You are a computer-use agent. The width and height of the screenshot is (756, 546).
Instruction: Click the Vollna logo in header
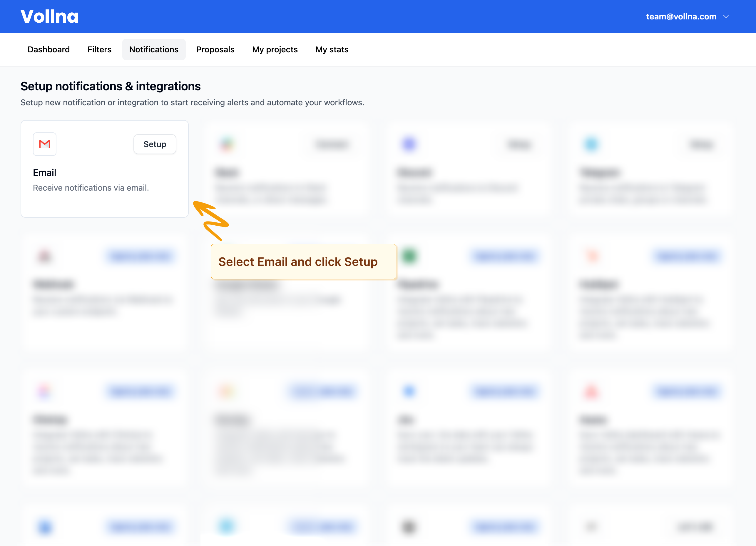point(49,16)
